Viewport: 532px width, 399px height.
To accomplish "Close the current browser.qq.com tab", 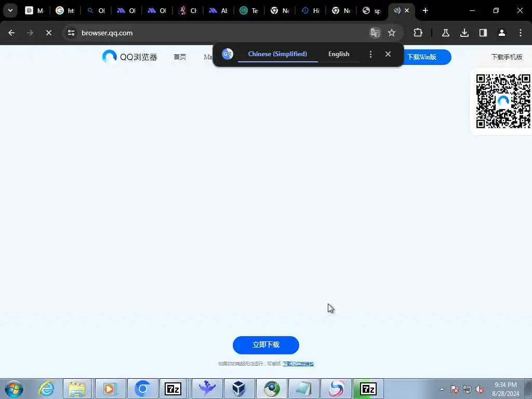I will pos(407,10).
